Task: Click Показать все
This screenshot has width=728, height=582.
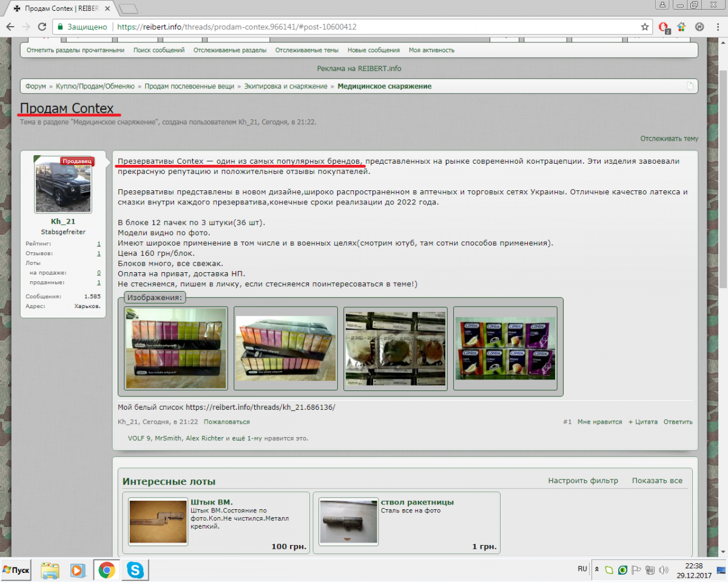Action: pyautogui.click(x=657, y=481)
